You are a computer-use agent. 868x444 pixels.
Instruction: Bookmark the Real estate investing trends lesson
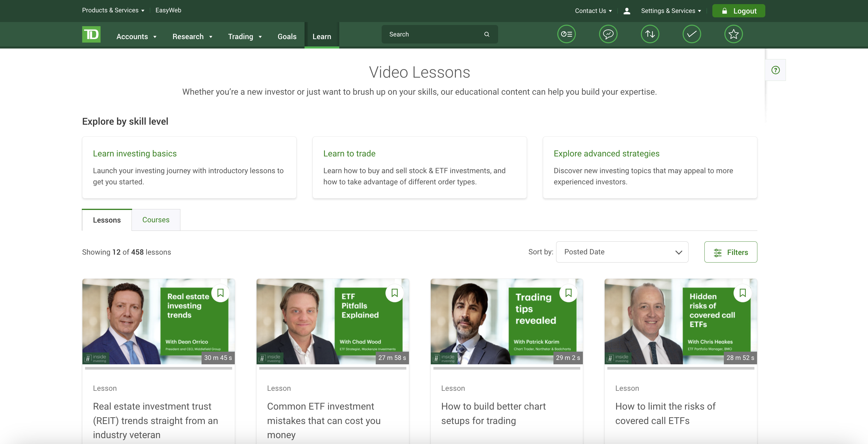tap(221, 293)
